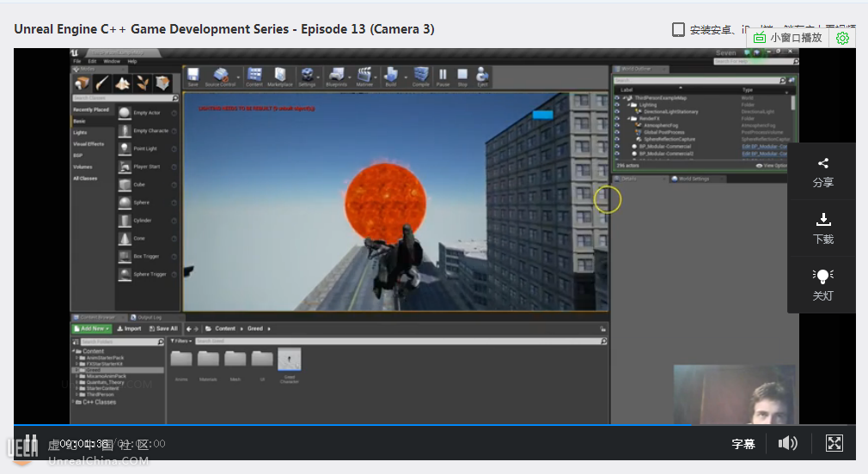This screenshot has width=868, height=474.
Task: Open Source Control toolbar icon
Action: pos(220,76)
